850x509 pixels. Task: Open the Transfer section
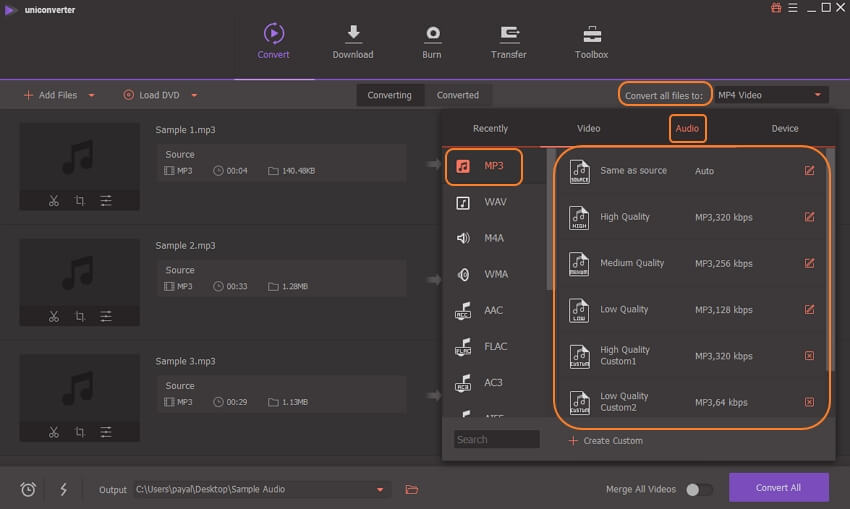pos(508,41)
